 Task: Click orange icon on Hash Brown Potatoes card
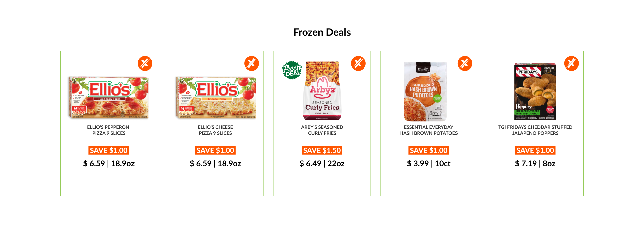coord(465,63)
